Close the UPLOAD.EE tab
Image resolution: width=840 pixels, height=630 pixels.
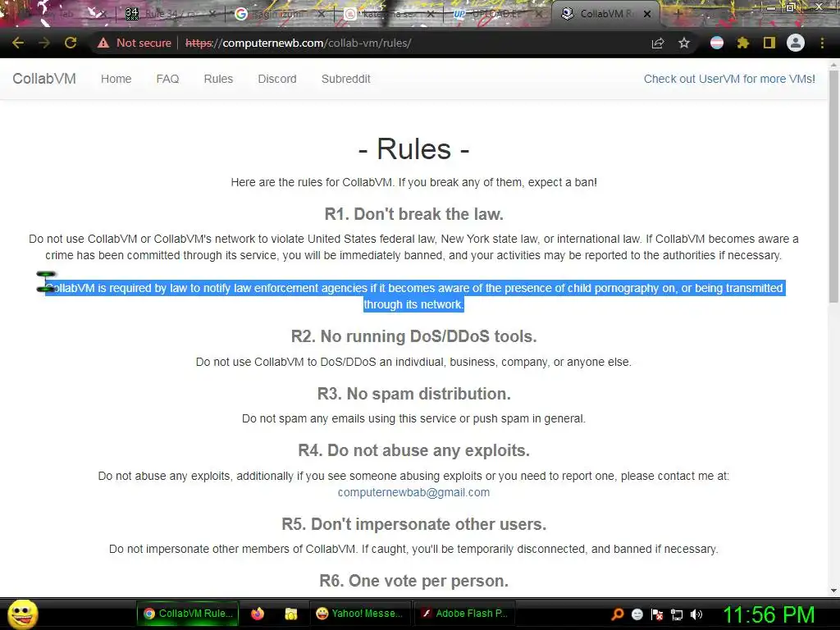tap(540, 14)
